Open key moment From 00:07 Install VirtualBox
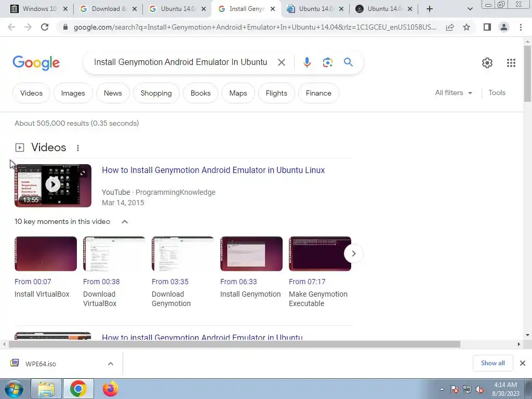Screen dimensions: 532x399 tap(46, 268)
